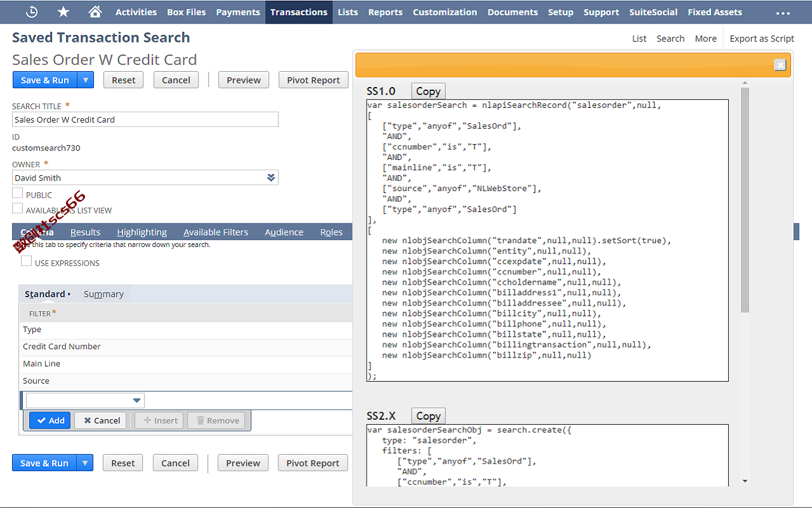Open the Payments menu
Screen dimensions: 812x508
238,12
